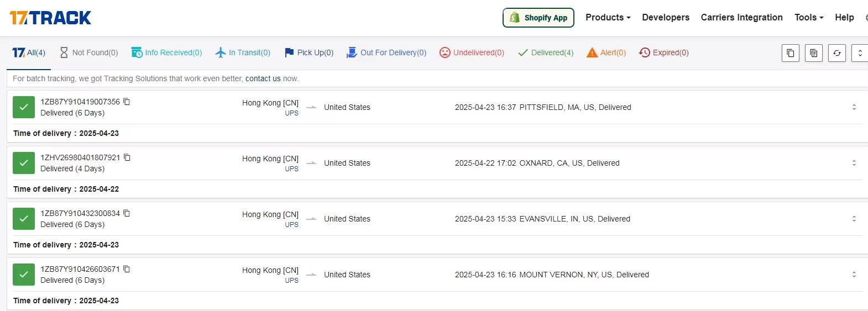Copy tracking number 1ZB87Y910426603671
The height and width of the screenshot is (311, 868).
pos(127,269)
